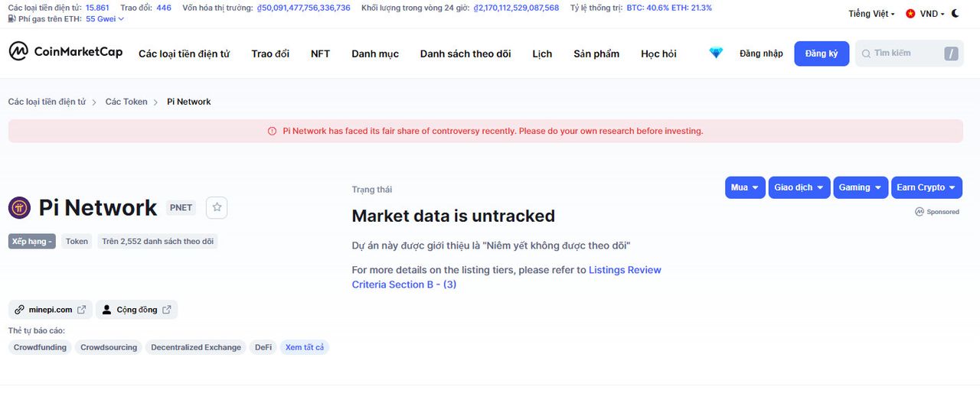Click the Đăng nhập login link
Viewport: 980px width, 403px height.
point(761,54)
